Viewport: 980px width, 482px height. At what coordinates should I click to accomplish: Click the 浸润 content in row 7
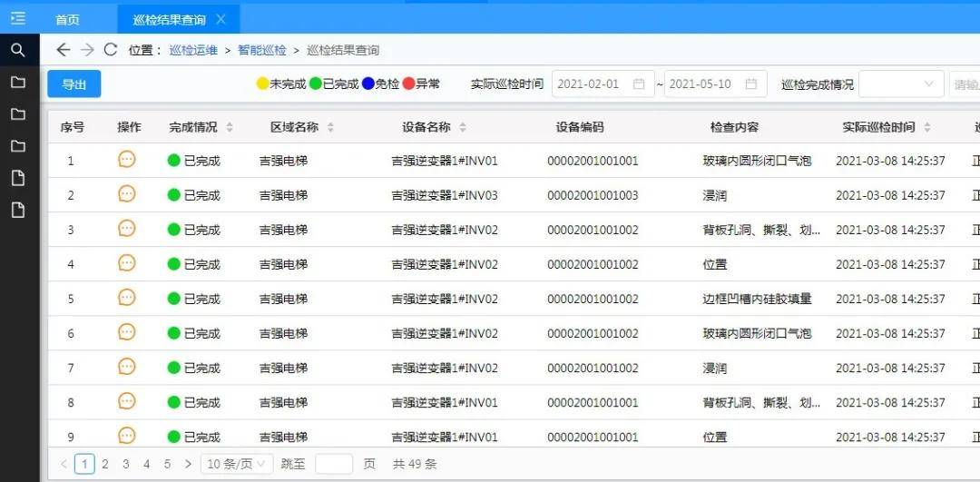(714, 368)
